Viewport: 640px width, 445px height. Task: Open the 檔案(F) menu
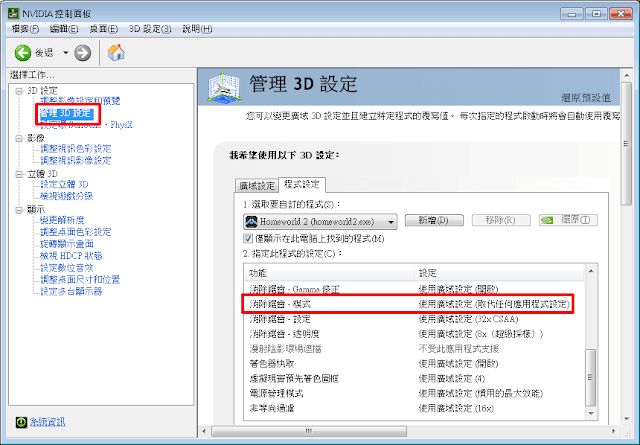coord(25,29)
